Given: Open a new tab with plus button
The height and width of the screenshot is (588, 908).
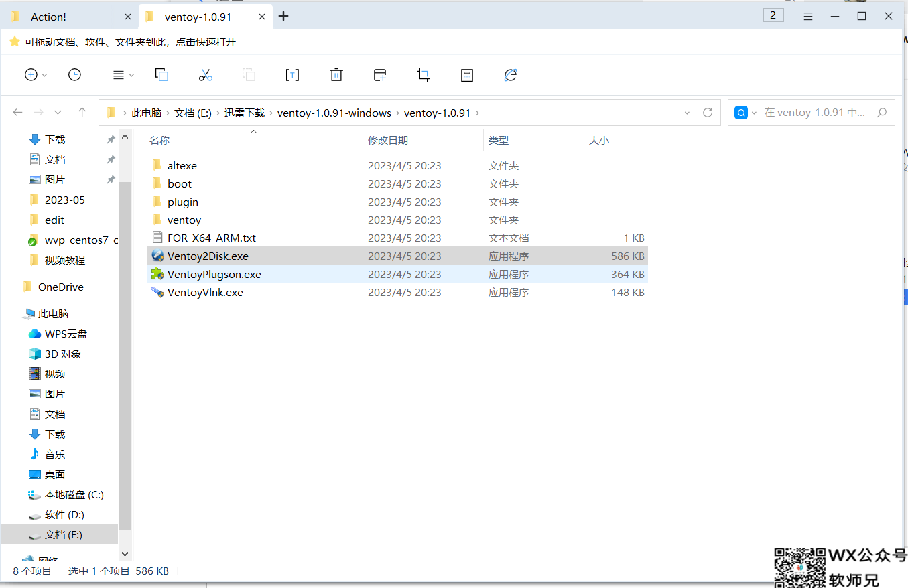Looking at the screenshot, I should 283,17.
